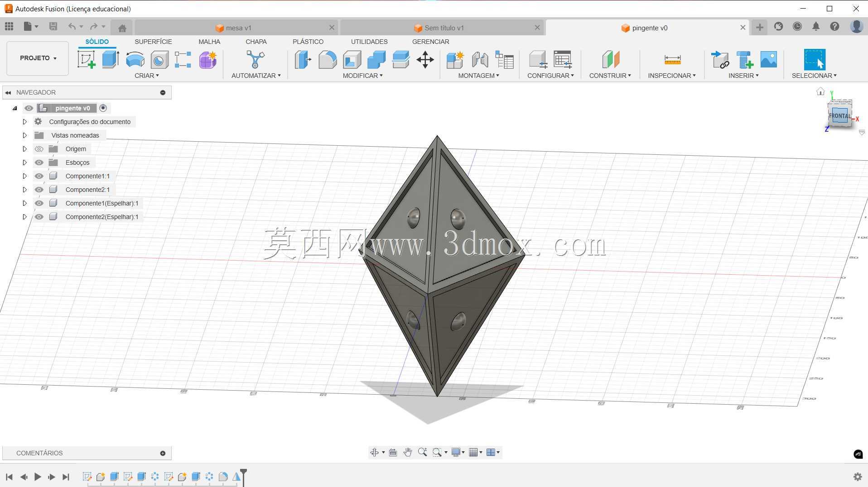Select the Measure tool
Viewport: 868px width, 487px height.
coord(672,60)
